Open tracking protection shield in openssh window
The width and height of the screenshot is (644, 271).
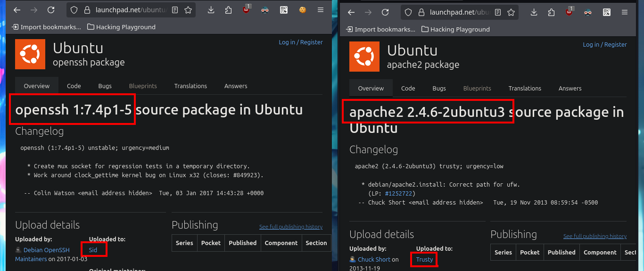pos(74,10)
